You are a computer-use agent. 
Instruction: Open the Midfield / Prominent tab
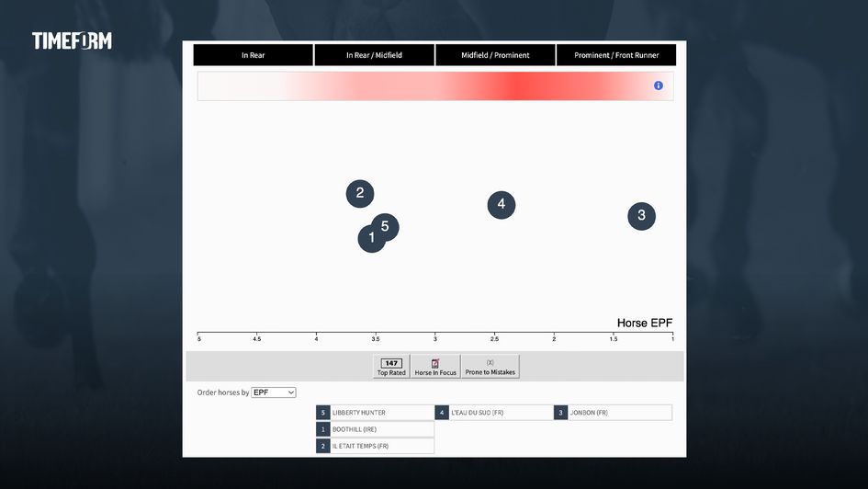tap(495, 55)
